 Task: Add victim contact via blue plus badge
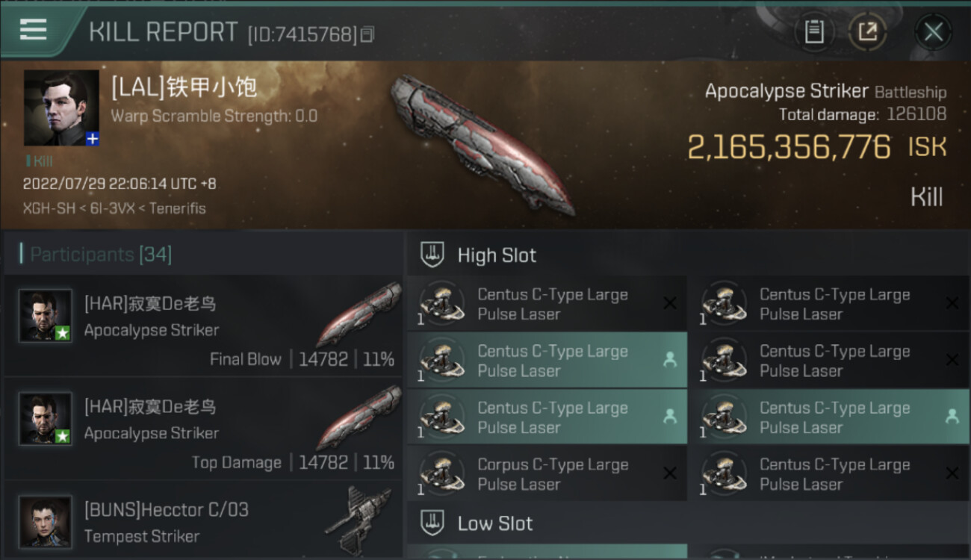93,139
